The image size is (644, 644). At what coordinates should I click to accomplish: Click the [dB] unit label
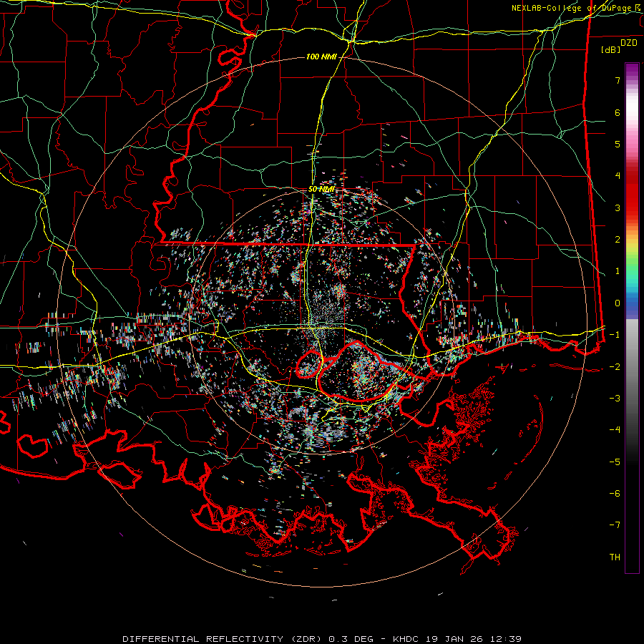tap(610, 50)
